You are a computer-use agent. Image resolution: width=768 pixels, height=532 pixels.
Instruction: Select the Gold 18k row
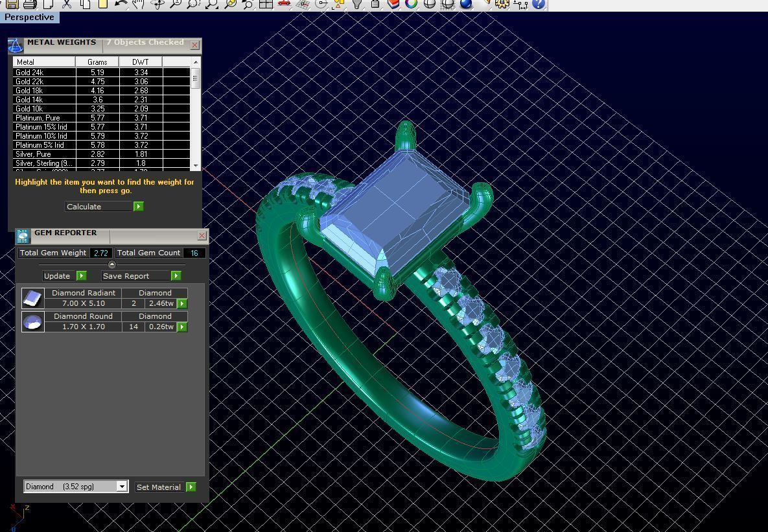coord(101,91)
